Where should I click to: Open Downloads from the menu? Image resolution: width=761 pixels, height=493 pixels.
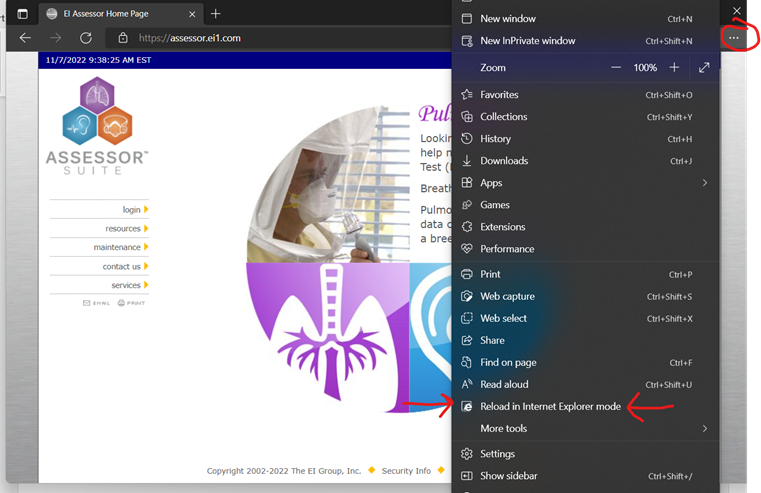click(x=585, y=161)
